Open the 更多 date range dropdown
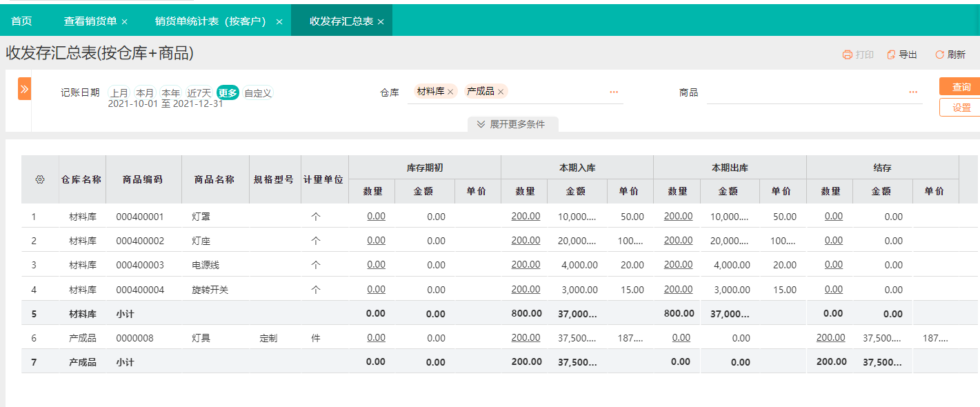The width and height of the screenshot is (980, 407). point(228,92)
